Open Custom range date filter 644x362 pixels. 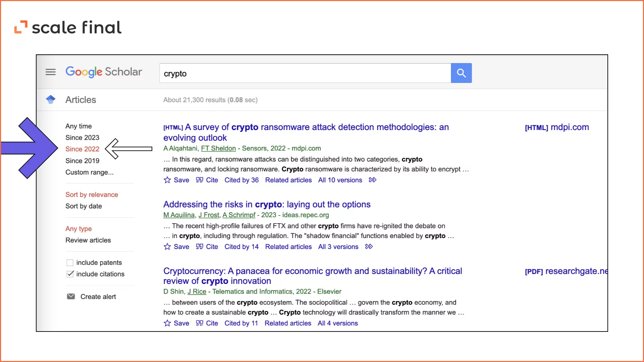click(x=89, y=172)
